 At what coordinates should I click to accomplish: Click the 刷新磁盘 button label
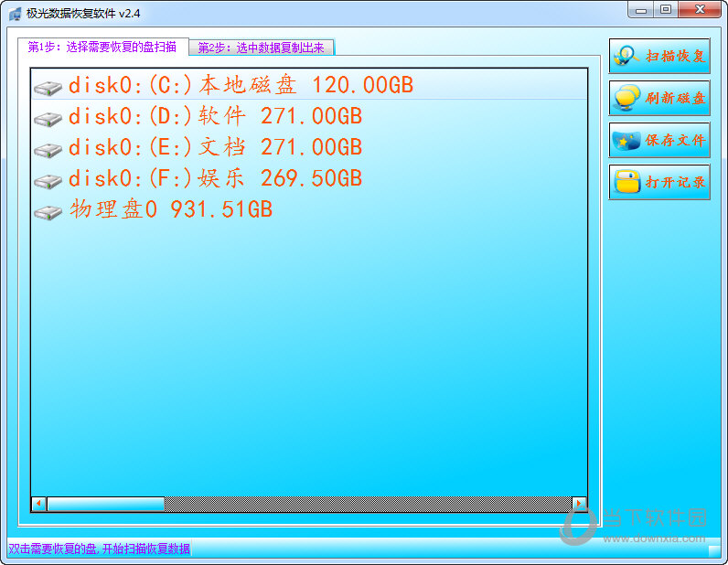point(676,98)
